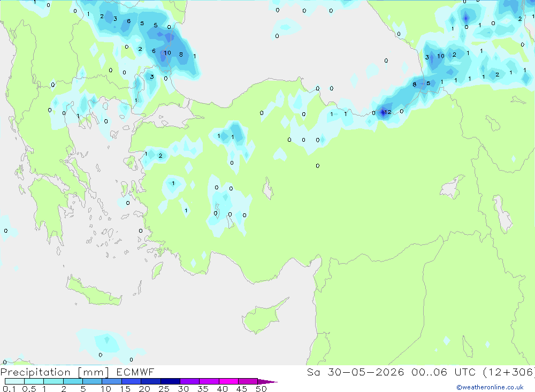
Task: Open the weatheronline.co.uk copyright link
Action: (490, 387)
